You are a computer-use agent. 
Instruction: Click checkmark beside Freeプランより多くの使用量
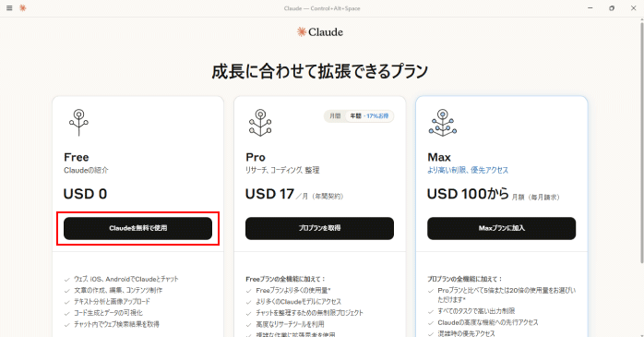click(249, 291)
